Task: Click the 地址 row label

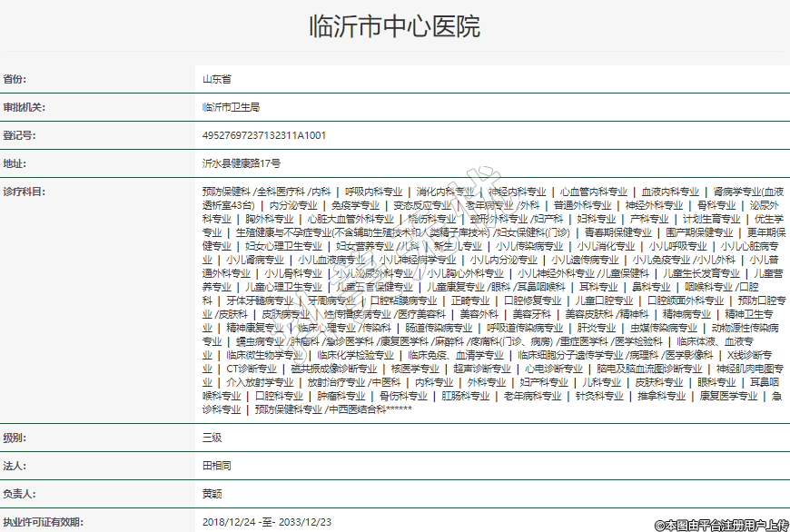Action: [x=15, y=163]
